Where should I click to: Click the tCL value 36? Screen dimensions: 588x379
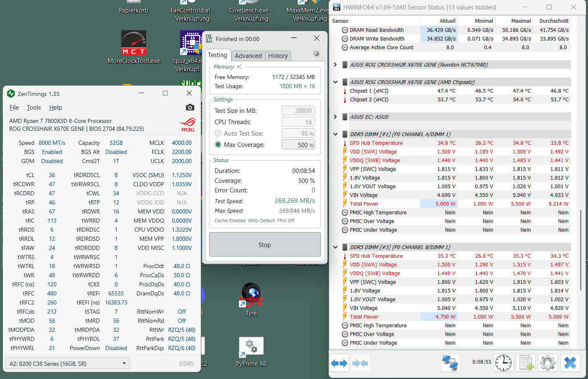(52, 175)
